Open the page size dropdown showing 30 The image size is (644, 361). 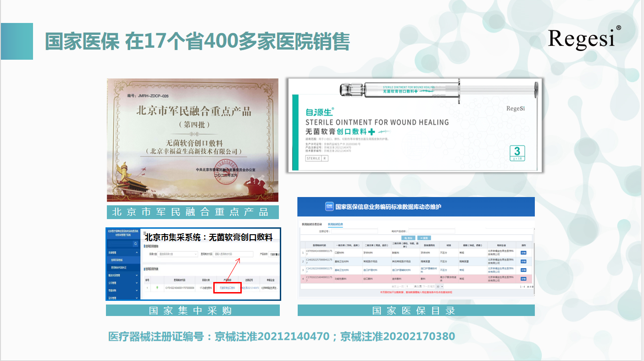(x=439, y=286)
